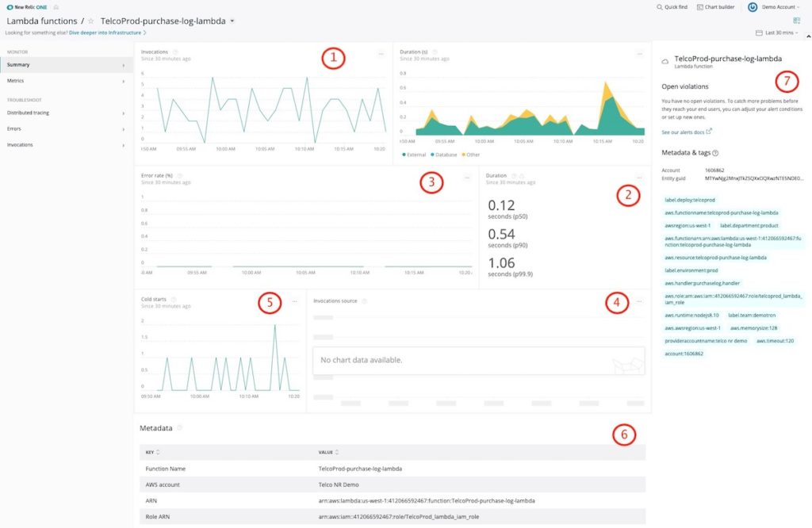Open Quick find search

[672, 7]
